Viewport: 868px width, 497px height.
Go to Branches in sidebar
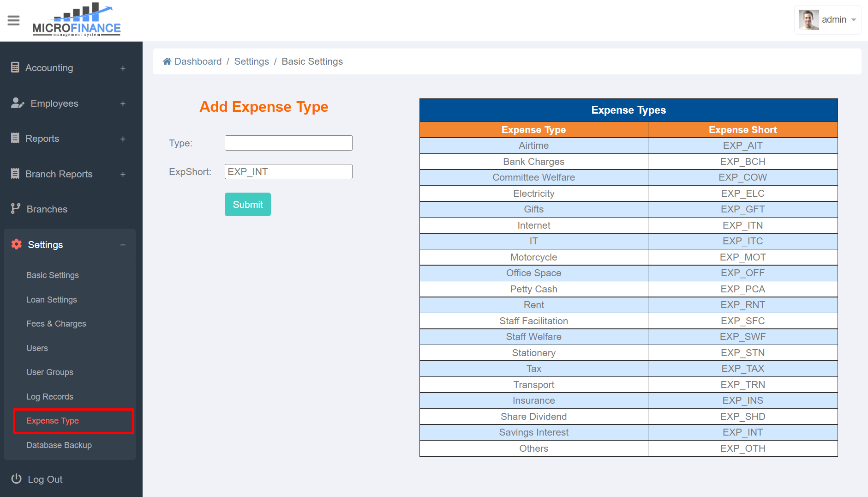pyautogui.click(x=70, y=209)
